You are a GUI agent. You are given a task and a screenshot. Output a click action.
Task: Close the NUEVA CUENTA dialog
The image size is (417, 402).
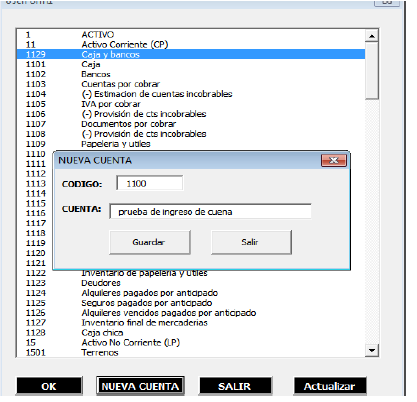(334, 160)
